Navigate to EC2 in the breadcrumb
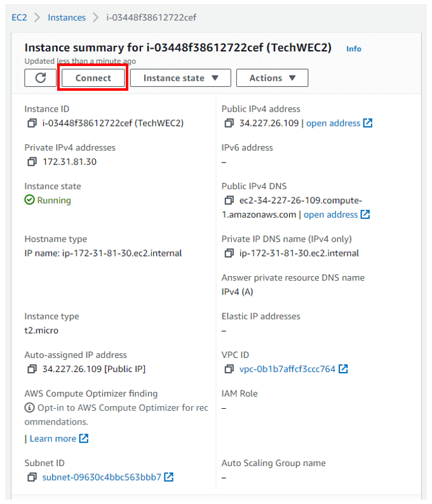 pyautogui.click(x=19, y=18)
